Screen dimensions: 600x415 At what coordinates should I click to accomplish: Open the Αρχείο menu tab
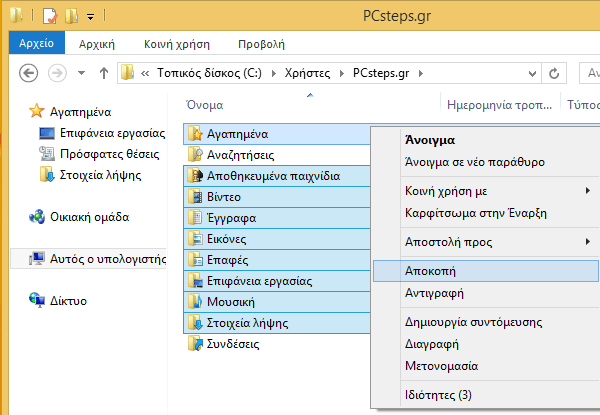[x=37, y=43]
